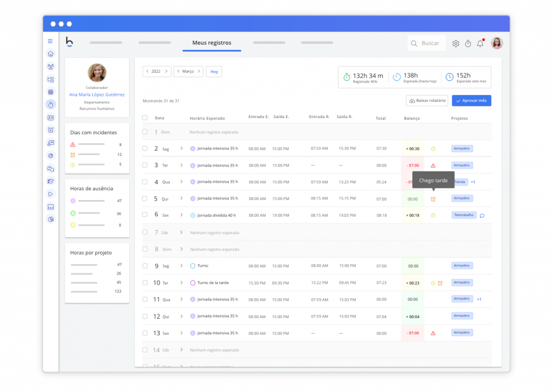Tick the select-all checkbox beside Data header
This screenshot has width=552, height=392.
pos(144,118)
